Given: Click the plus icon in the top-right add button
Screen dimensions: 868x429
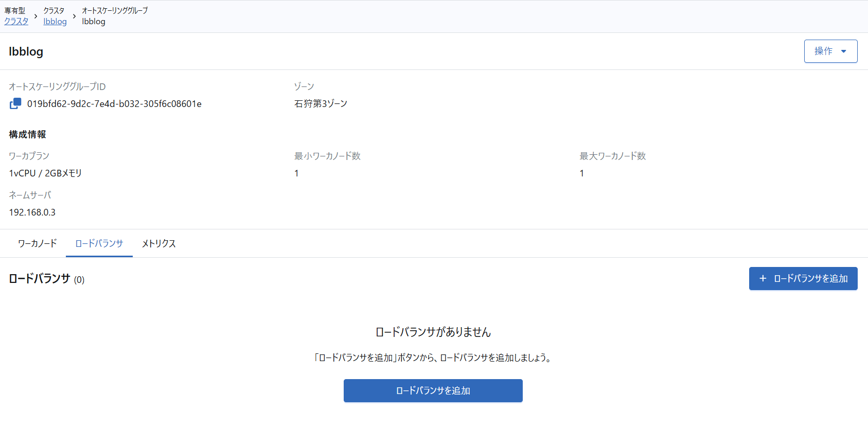Looking at the screenshot, I should pos(763,278).
